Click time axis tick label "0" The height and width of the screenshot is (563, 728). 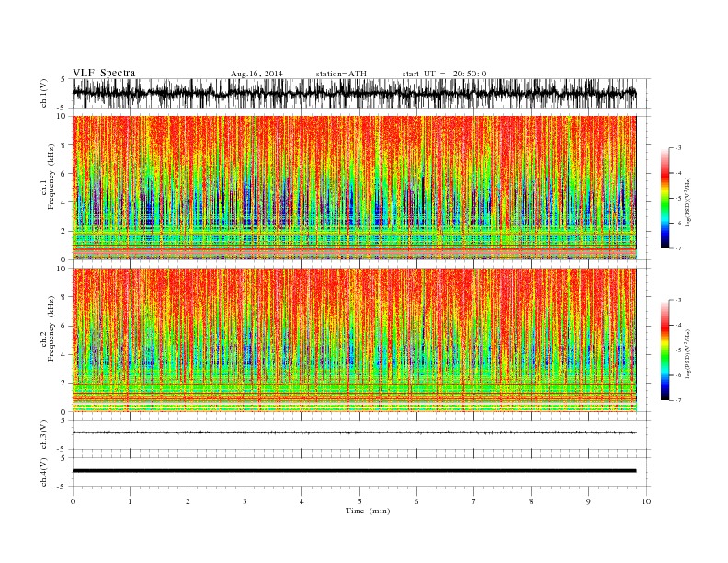point(73,501)
